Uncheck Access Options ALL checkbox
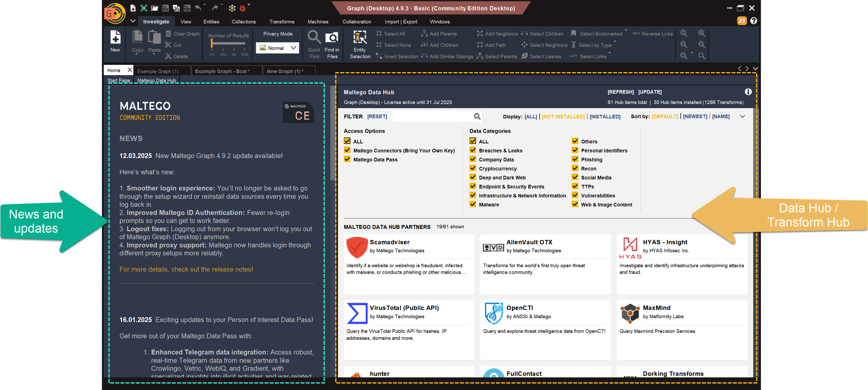 click(x=347, y=141)
